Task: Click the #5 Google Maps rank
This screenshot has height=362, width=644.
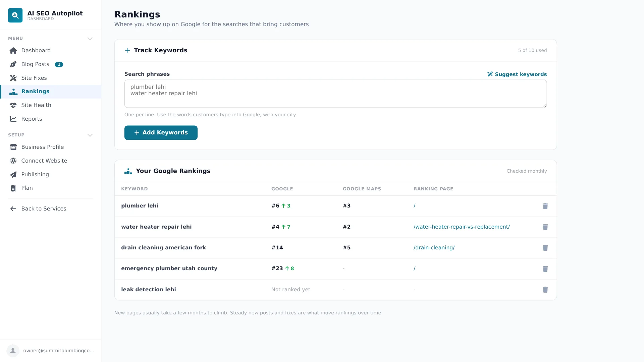Action: pos(346,248)
